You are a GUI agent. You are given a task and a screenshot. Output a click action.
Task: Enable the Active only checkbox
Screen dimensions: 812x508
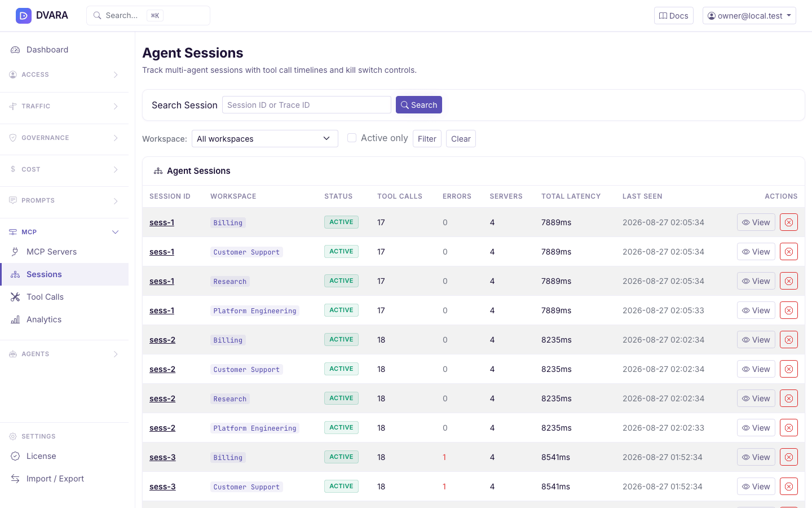tap(352, 138)
